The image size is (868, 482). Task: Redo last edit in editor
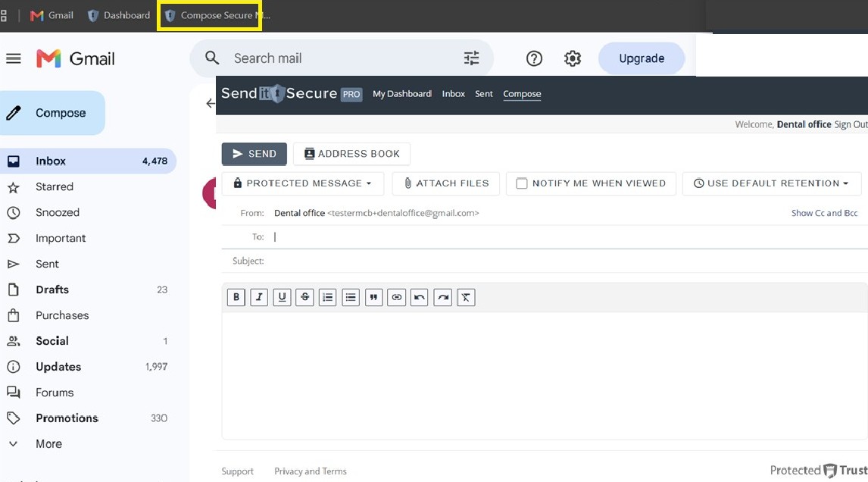(x=443, y=298)
